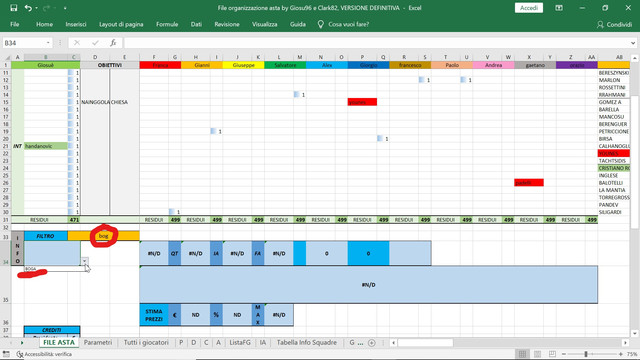Click the macro recording status bar icon

tap(6, 354)
